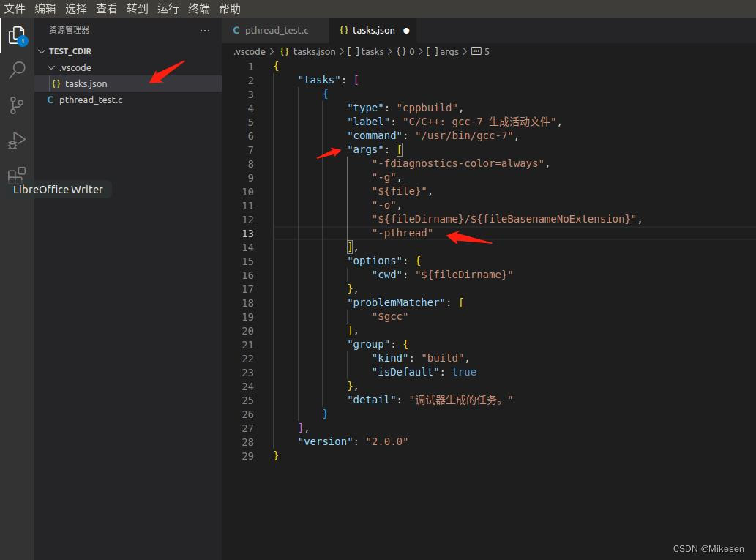The width and height of the screenshot is (756, 560).
Task: Open the 运行 menu in the menu bar
Action: click(168, 9)
